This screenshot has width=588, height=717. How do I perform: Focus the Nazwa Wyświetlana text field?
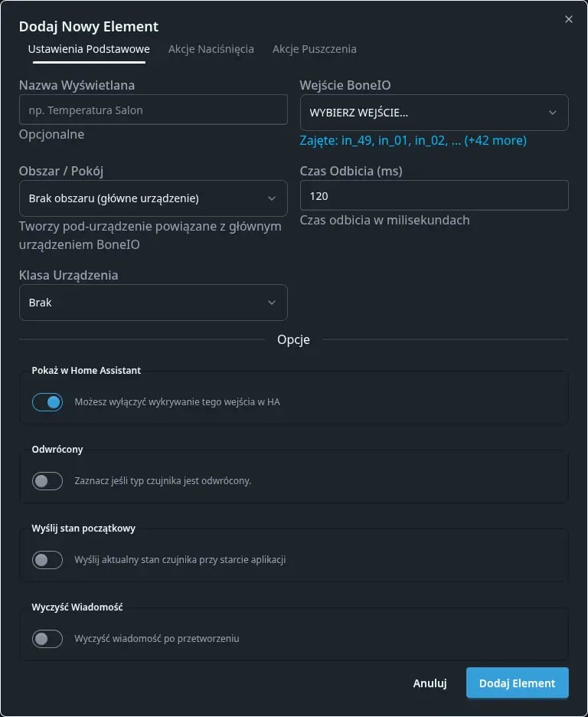coord(153,110)
